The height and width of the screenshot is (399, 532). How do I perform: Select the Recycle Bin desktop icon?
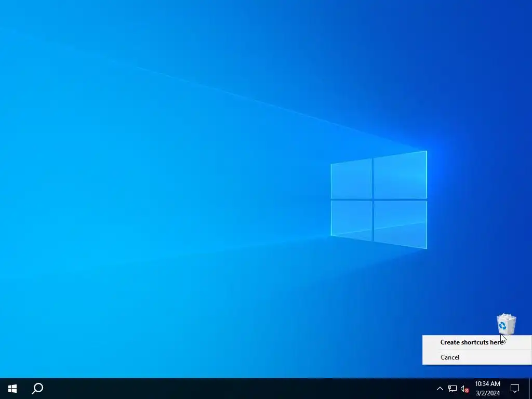coord(506,324)
